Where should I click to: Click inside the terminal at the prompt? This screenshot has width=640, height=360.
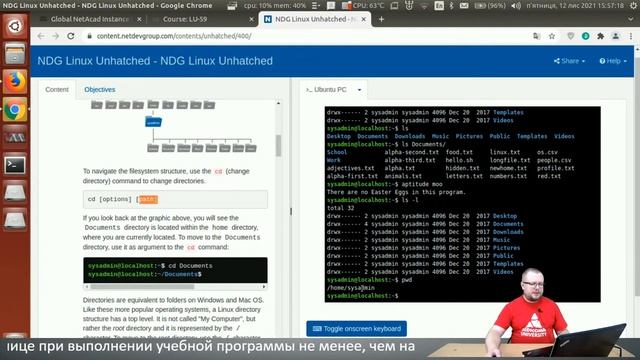401,296
